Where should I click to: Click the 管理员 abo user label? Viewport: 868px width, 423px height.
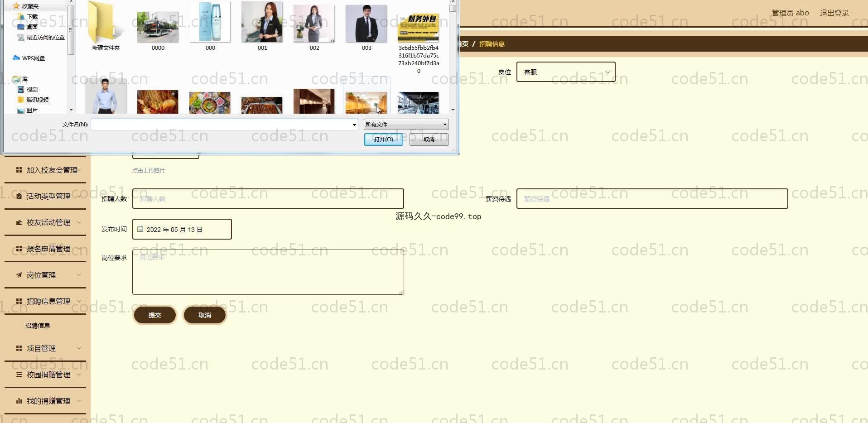(x=790, y=13)
